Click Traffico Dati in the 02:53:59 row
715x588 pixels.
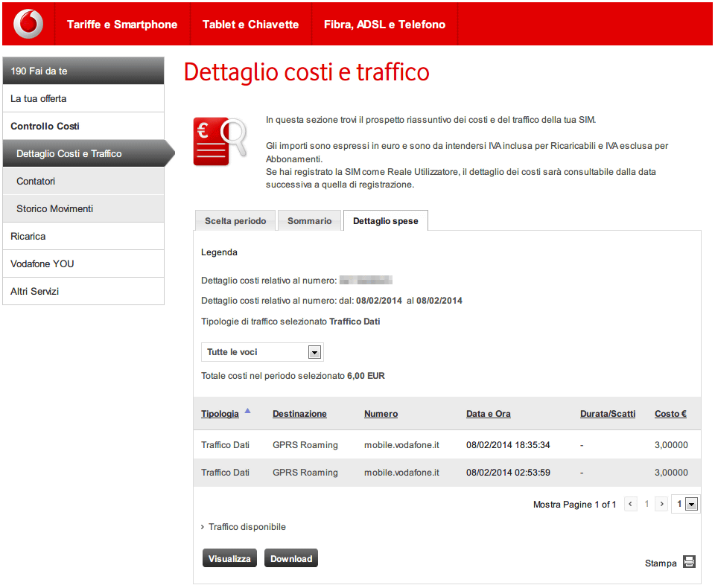click(x=225, y=473)
